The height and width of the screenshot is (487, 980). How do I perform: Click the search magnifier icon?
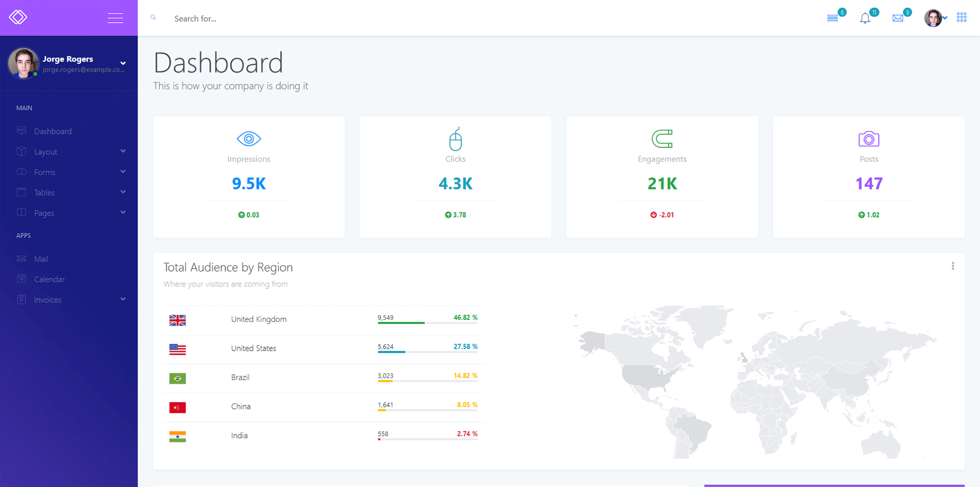[153, 17]
